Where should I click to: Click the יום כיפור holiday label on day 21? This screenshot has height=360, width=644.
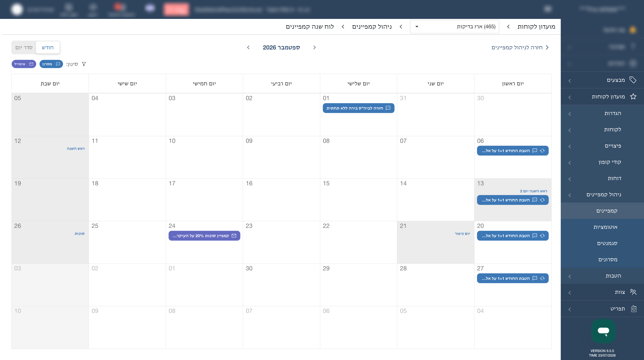(462, 233)
